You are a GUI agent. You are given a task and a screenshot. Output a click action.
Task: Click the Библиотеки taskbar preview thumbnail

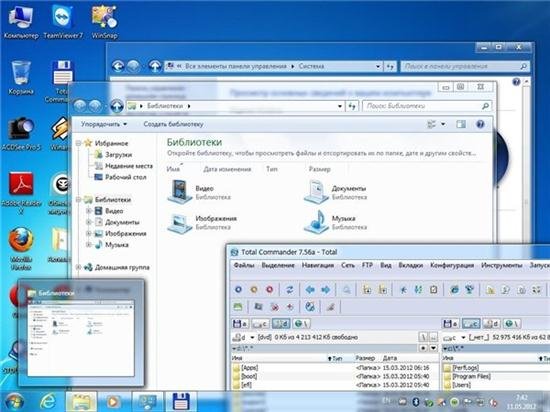click(81, 333)
